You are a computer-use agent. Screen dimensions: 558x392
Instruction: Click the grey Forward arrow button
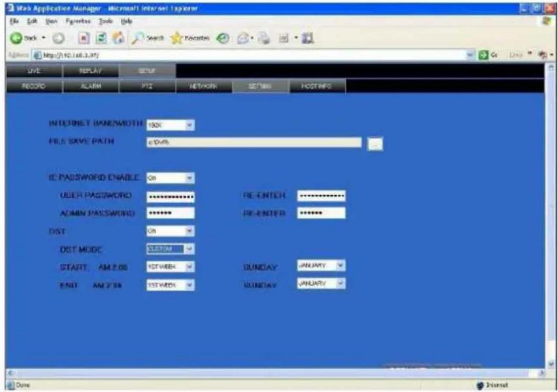tap(59, 38)
